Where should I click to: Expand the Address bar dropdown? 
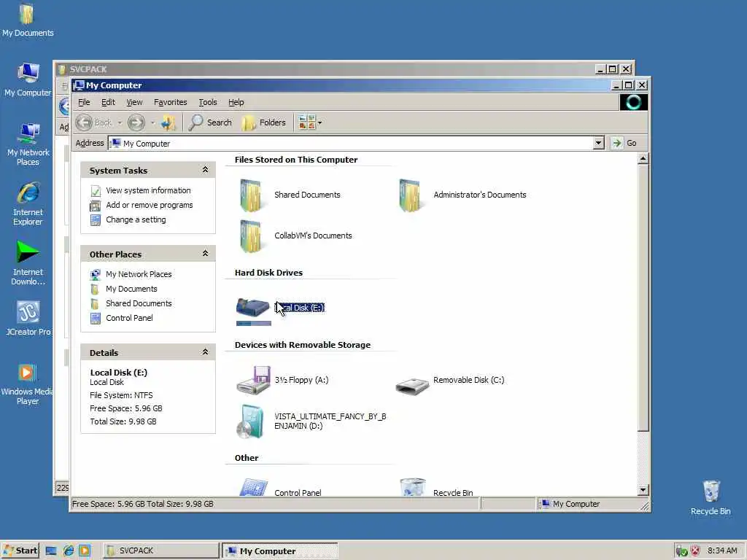(599, 143)
